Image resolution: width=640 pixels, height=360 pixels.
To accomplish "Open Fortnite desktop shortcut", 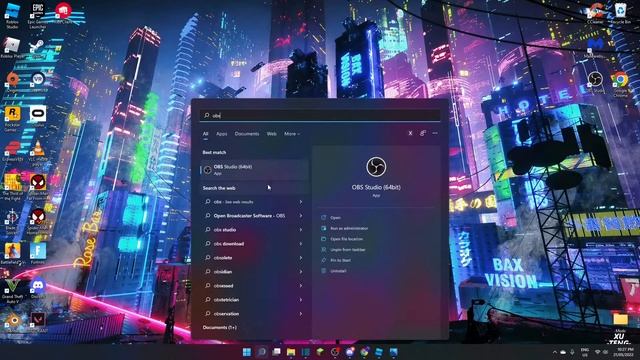I will pyautogui.click(x=38, y=254).
